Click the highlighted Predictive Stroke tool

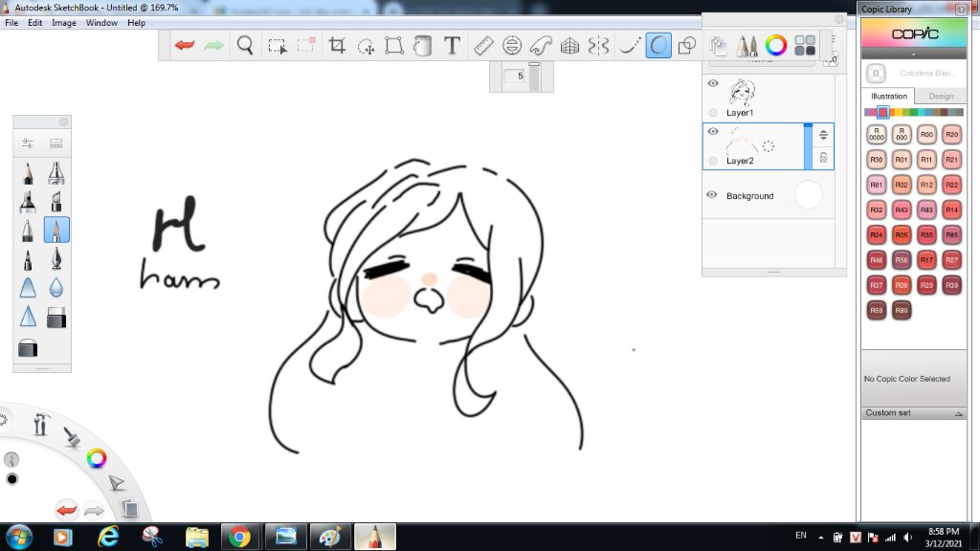(x=658, y=46)
